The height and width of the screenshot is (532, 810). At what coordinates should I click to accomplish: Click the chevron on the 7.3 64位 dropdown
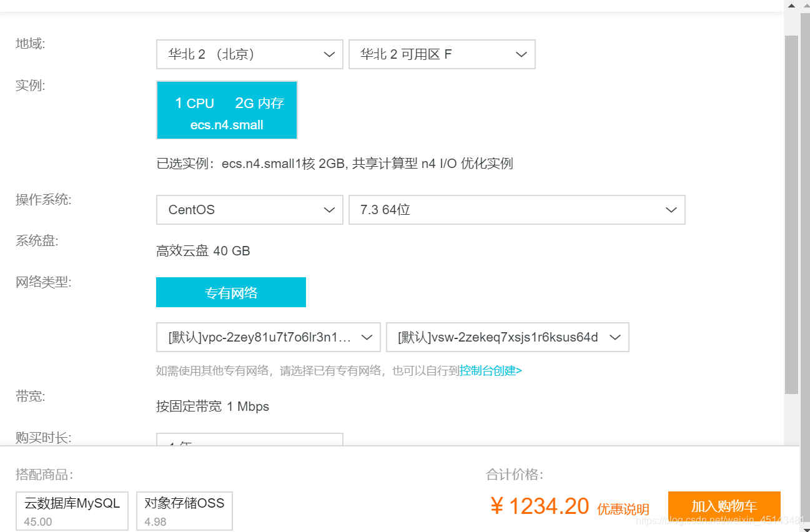tap(671, 210)
